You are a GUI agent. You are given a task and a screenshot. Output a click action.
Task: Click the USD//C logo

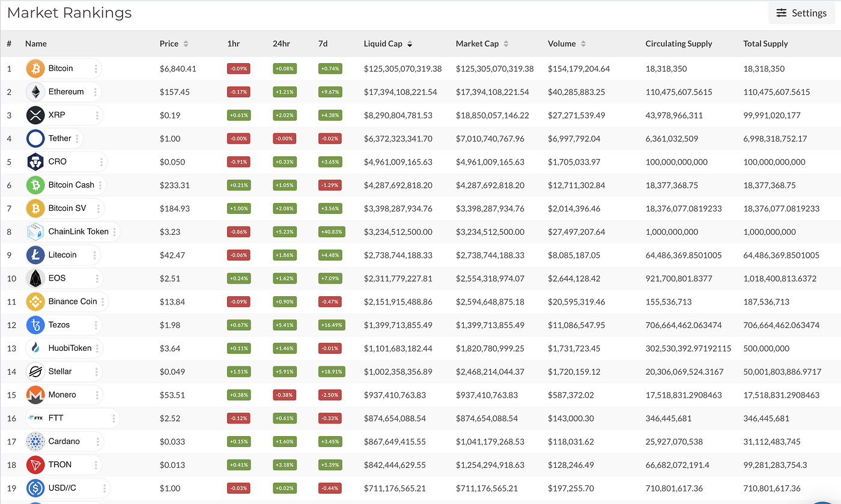pos(35,488)
